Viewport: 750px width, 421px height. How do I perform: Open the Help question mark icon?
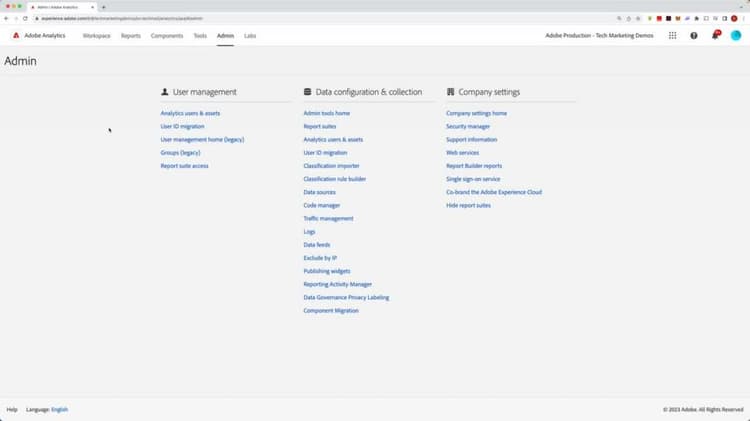coord(694,35)
